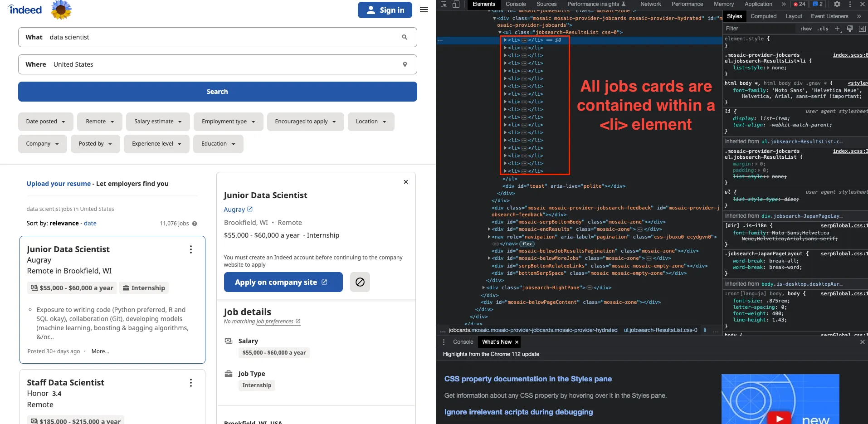Open the Education filter dropdown
The height and width of the screenshot is (424, 868).
point(218,144)
